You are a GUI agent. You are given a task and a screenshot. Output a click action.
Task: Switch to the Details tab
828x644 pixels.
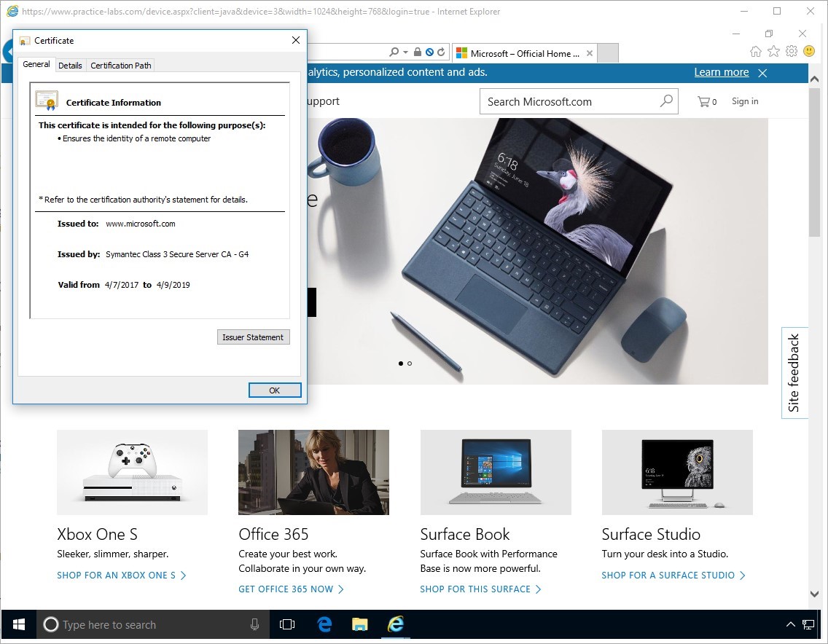70,66
